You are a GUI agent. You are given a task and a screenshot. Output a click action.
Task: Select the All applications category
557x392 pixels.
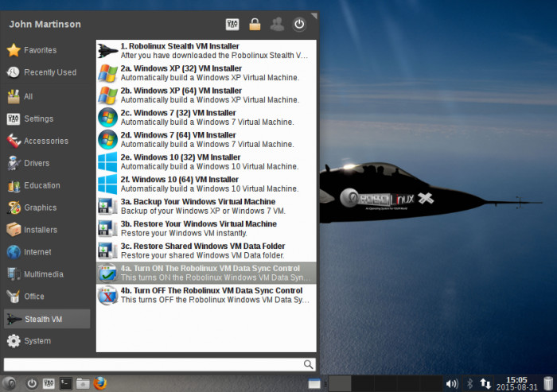46,96
